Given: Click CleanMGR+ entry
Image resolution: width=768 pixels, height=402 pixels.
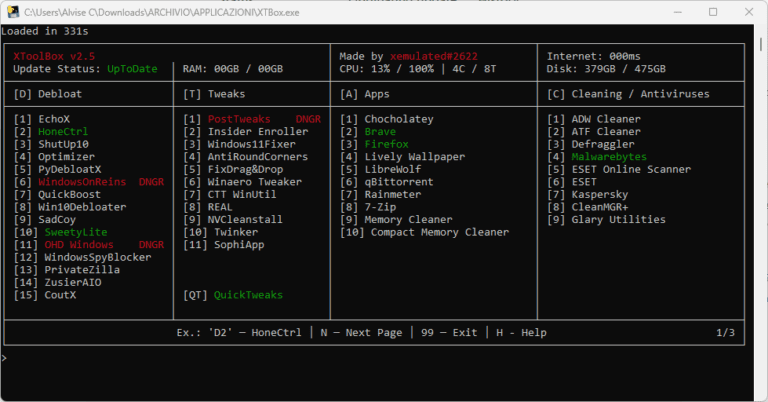Looking at the screenshot, I should coord(588,207).
